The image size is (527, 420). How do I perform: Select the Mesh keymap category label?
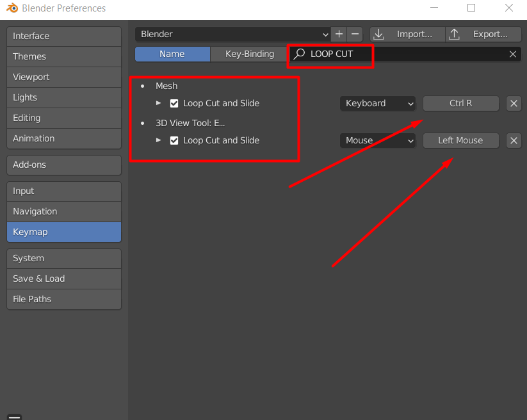[x=166, y=86]
